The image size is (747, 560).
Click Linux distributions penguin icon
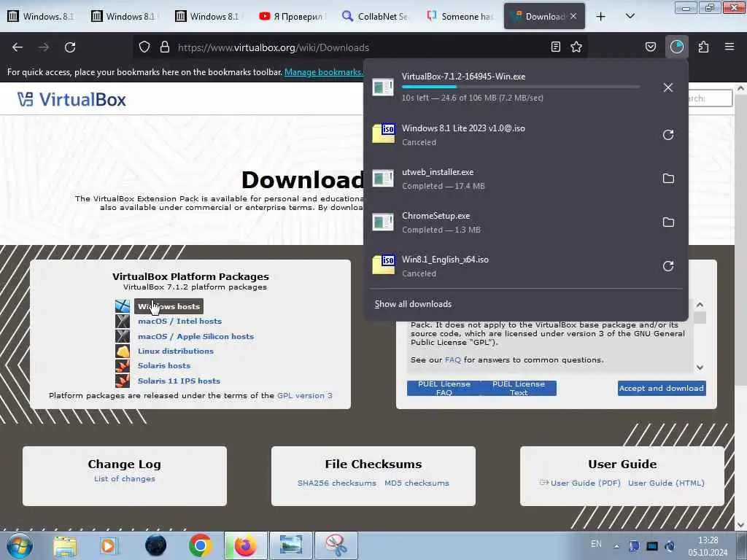pyautogui.click(x=123, y=351)
